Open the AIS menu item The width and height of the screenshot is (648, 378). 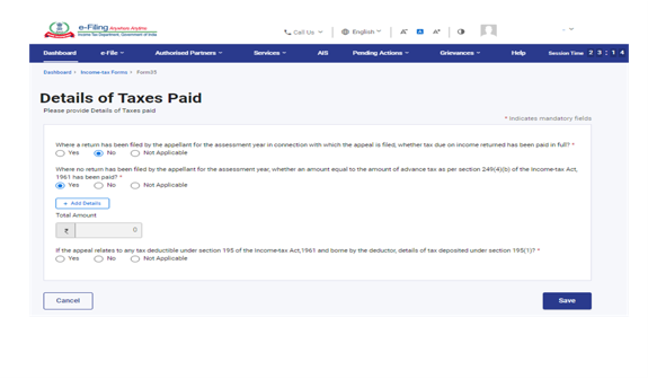(x=323, y=53)
